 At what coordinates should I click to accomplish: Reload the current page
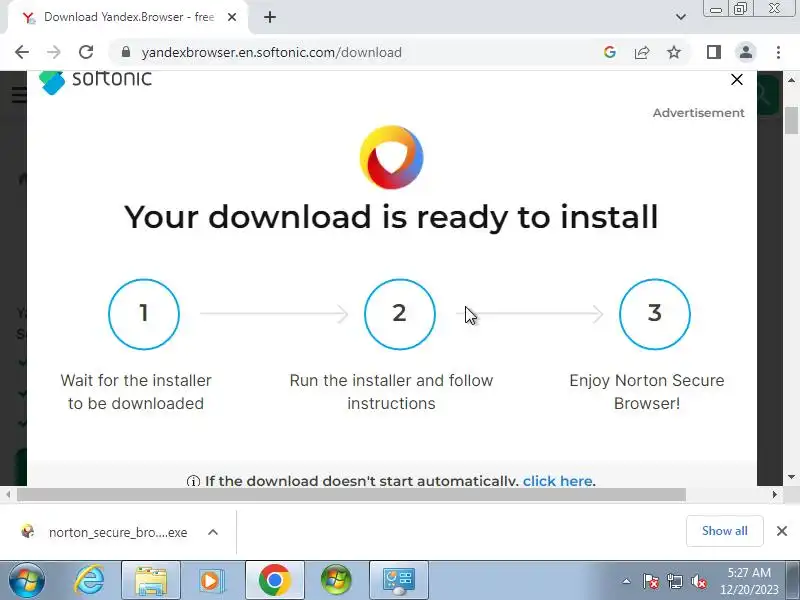point(86,52)
